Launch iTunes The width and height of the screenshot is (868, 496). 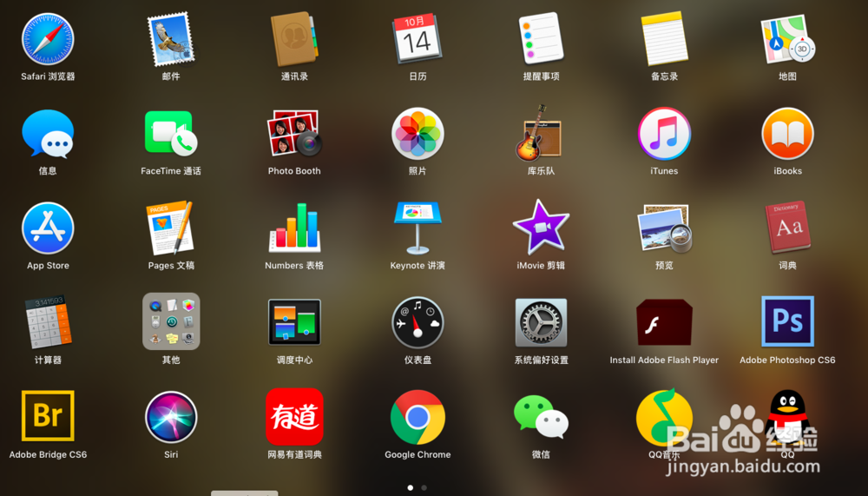click(664, 134)
